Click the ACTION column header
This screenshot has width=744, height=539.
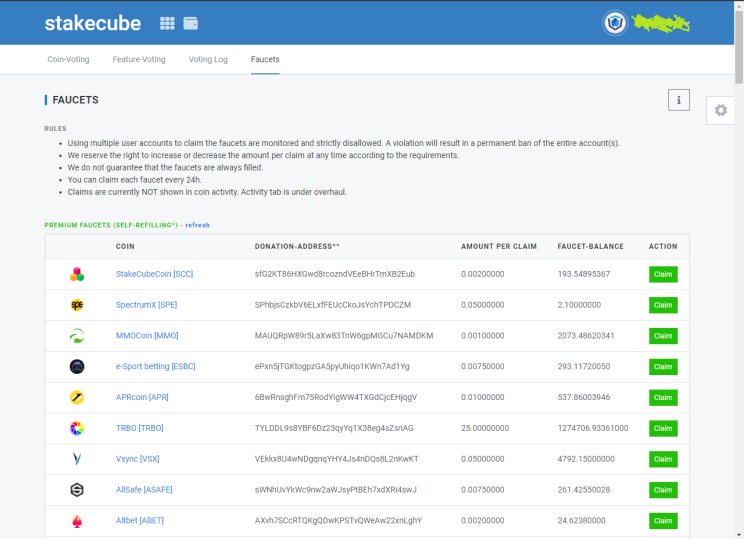663,246
